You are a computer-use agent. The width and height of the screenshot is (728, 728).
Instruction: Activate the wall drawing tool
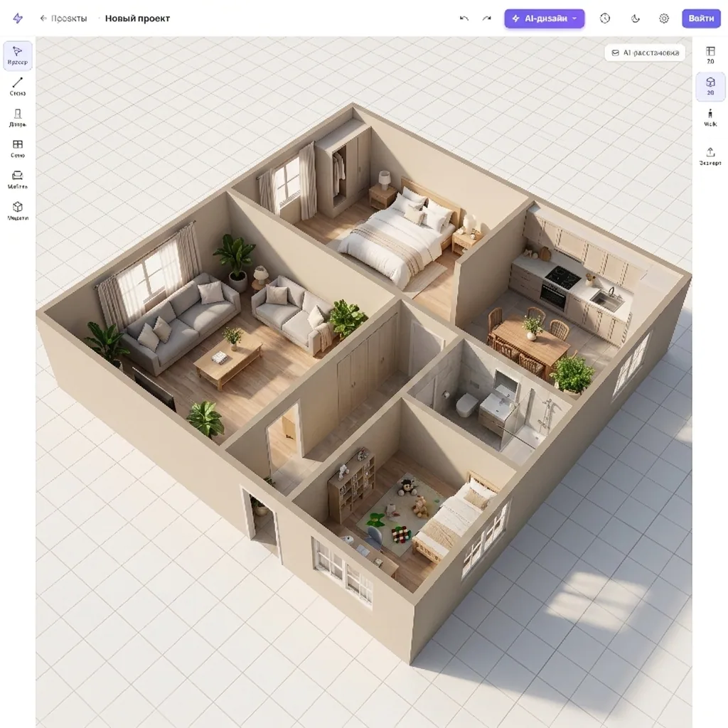[18, 87]
